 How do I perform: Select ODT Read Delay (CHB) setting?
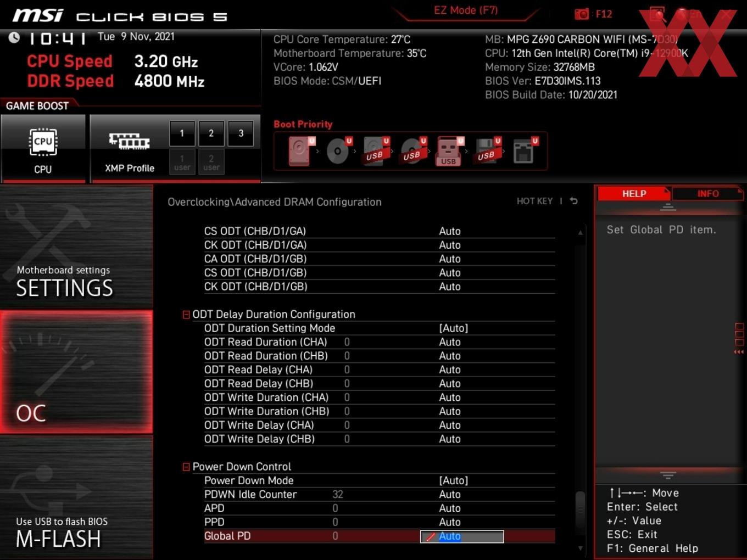click(379, 383)
